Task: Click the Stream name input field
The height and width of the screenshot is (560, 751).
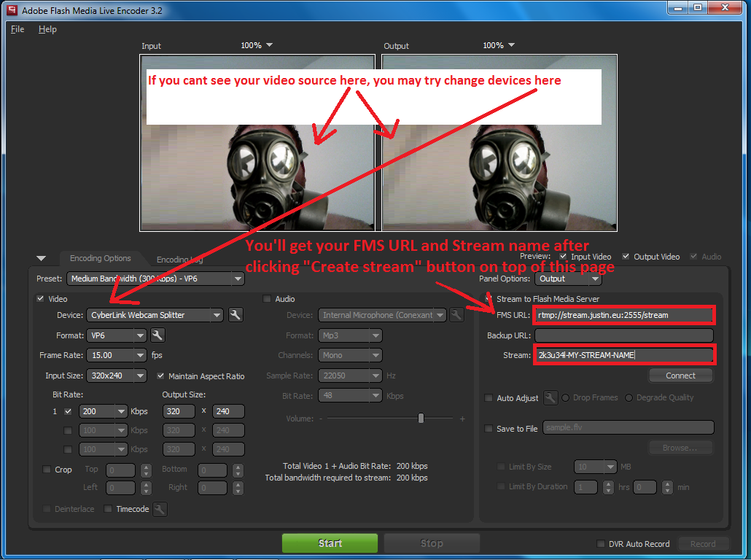Action: click(x=624, y=355)
